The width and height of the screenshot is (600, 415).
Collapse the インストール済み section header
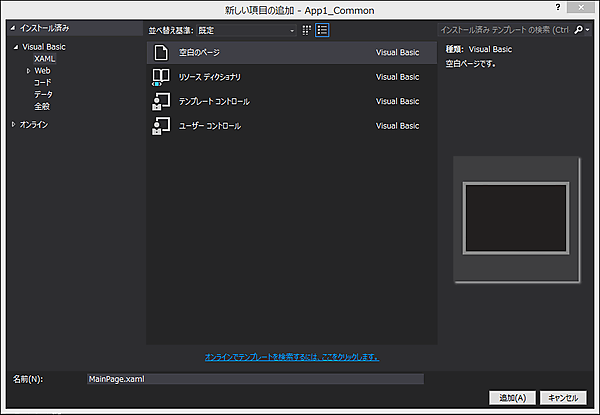pos(12,29)
